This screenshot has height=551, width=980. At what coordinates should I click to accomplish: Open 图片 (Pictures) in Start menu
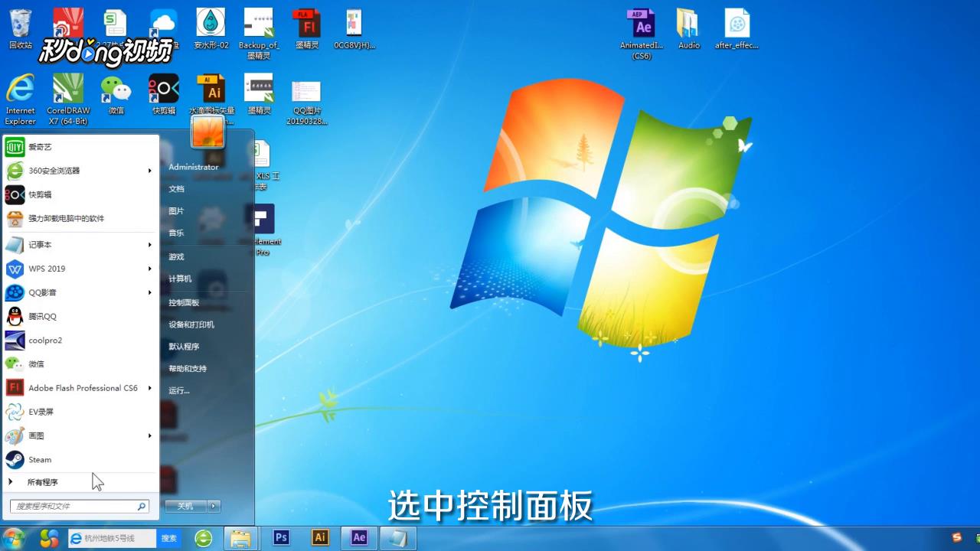177,211
